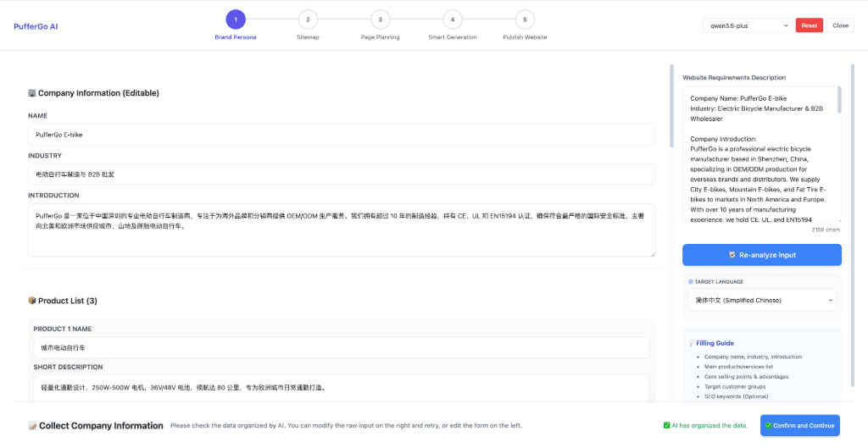Click 'Target customer groups' guide item

click(735, 386)
